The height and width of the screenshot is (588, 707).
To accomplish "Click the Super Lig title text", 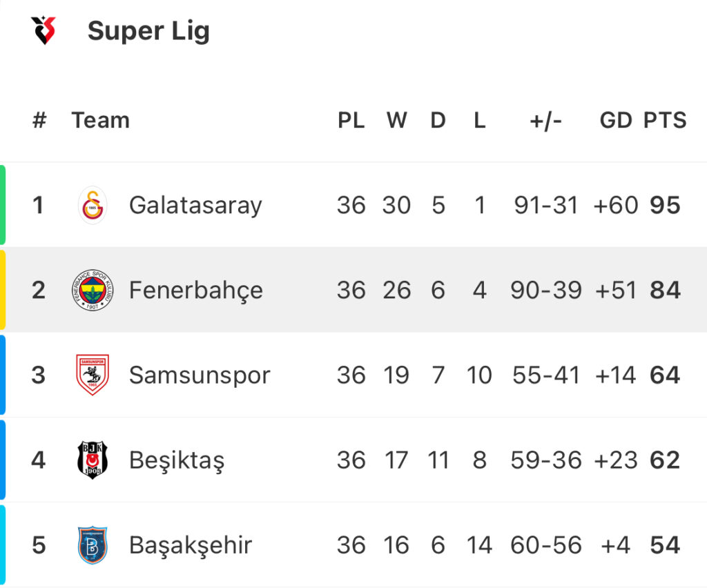I will (148, 31).
